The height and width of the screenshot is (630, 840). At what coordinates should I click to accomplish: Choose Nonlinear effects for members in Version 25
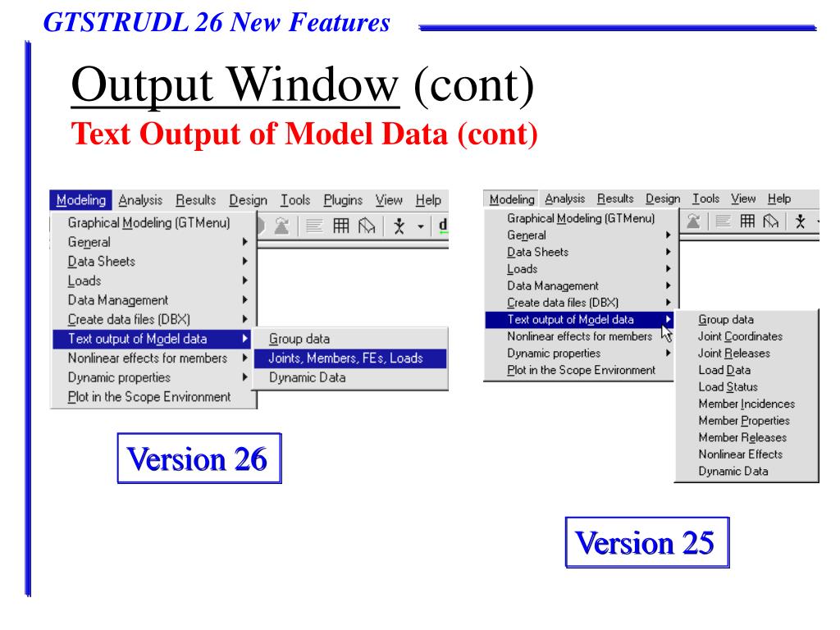[x=580, y=336]
